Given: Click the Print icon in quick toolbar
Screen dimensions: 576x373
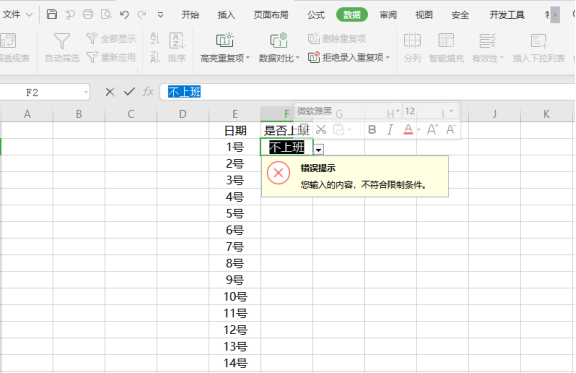Looking at the screenshot, I should click(x=88, y=14).
